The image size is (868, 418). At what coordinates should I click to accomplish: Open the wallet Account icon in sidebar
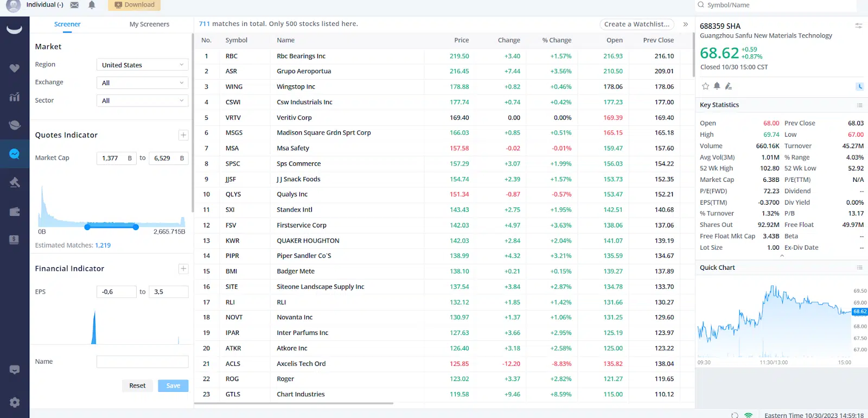15,212
